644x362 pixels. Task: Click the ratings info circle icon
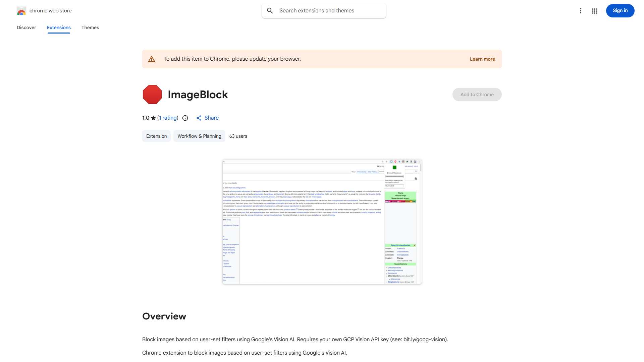(185, 118)
